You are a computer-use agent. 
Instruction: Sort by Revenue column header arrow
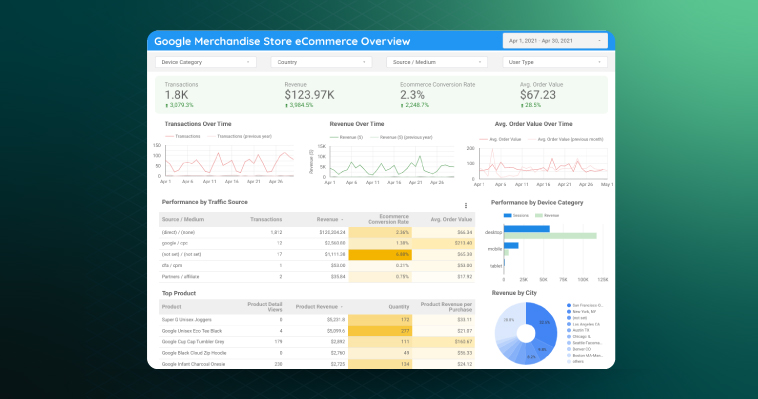[342, 220]
